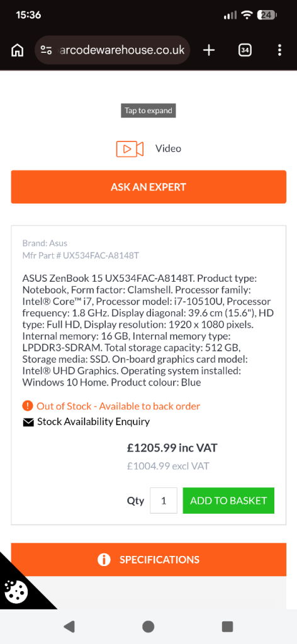This screenshot has width=297, height=644.
Task: Click the out of stock warning icon
Action: (28, 406)
